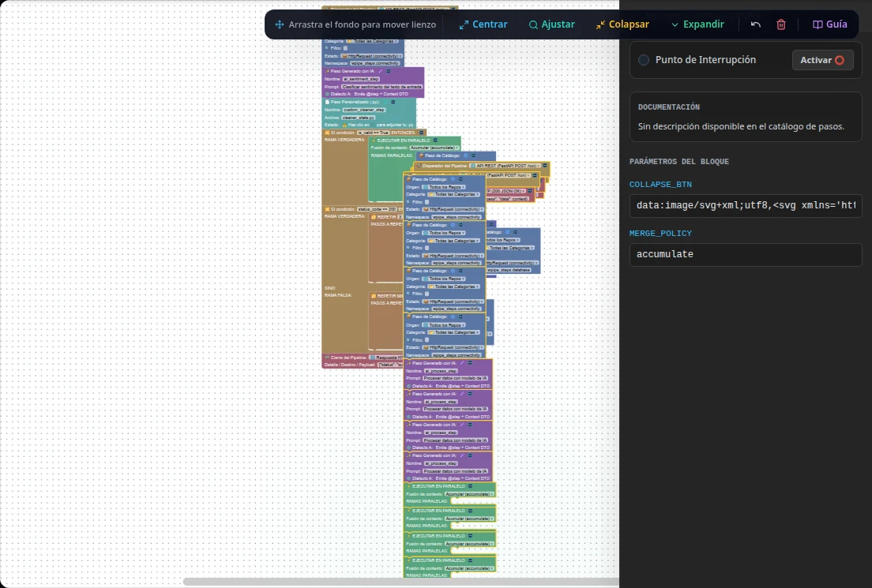Image resolution: width=872 pixels, height=588 pixels.
Task: Toggle Filtro checkbox in block above ai_sentiment_step
Action: click(345, 48)
